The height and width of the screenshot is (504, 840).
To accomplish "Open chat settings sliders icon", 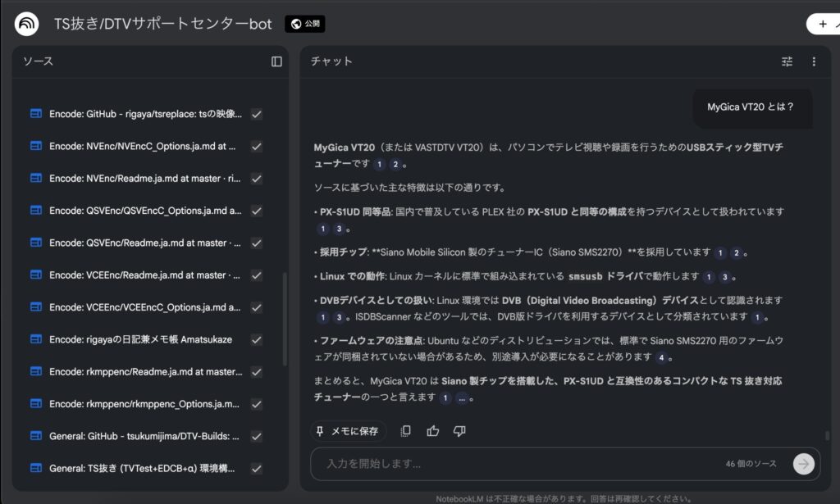I will 787,61.
